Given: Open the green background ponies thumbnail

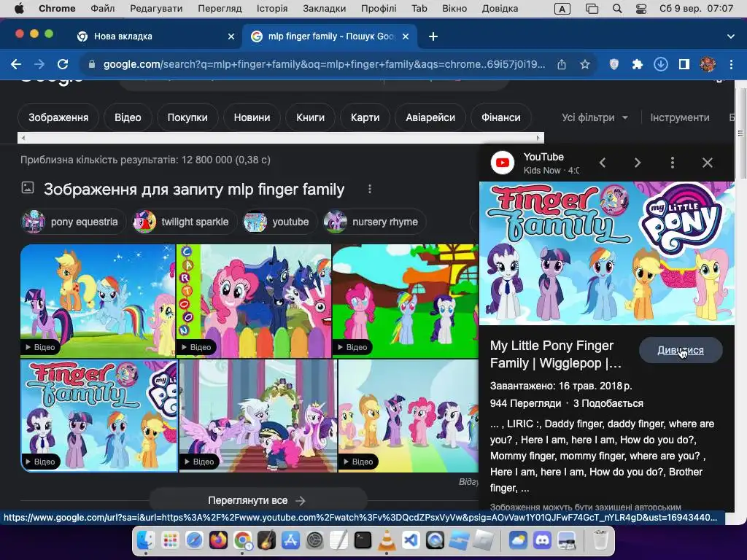Looking at the screenshot, I should pos(406,301).
